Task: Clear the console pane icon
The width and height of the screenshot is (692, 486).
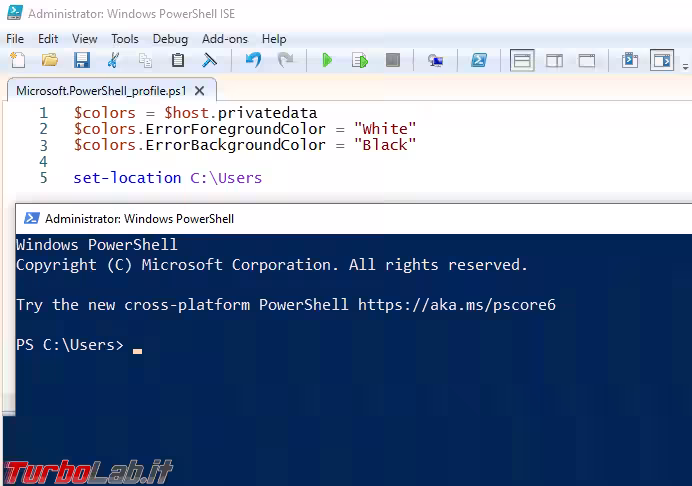Action: 209,60
